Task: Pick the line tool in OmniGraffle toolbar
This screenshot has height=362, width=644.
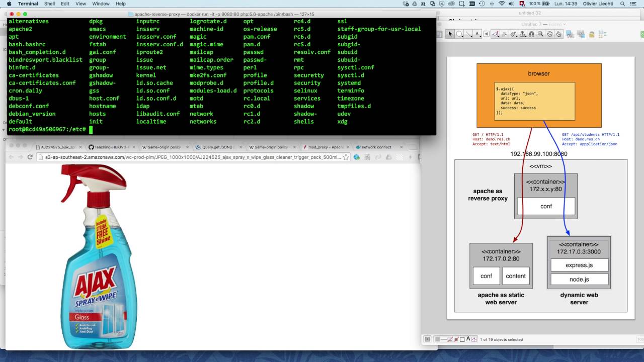Action: pos(468,34)
